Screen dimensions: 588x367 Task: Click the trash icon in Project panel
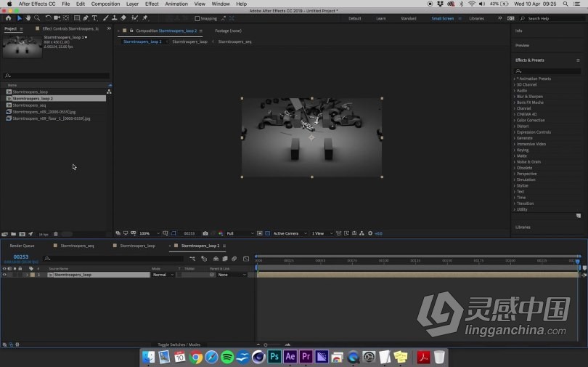(x=55, y=234)
